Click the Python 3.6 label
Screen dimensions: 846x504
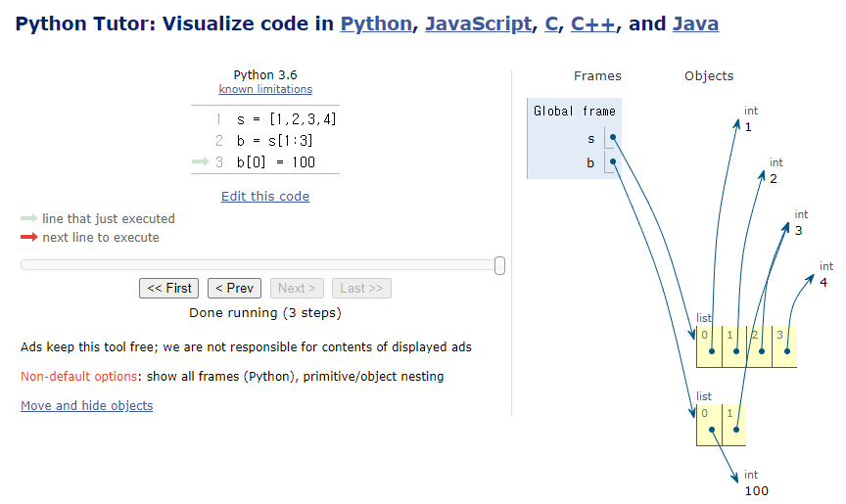[x=265, y=75]
